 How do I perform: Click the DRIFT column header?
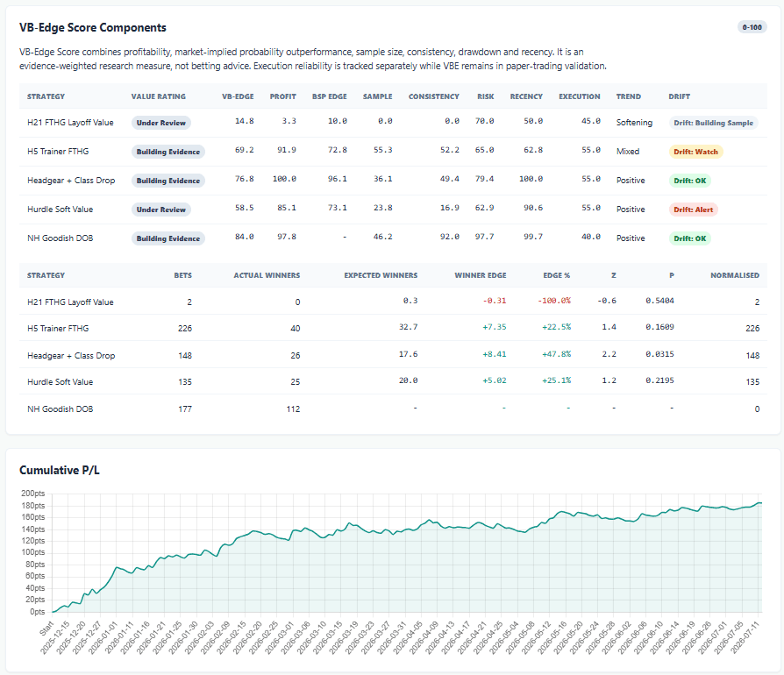click(679, 96)
